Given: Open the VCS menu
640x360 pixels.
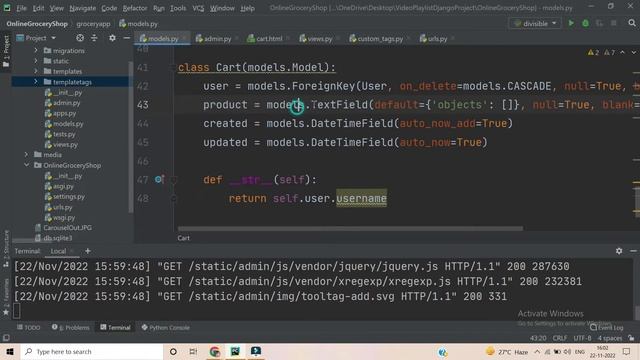Looking at the screenshot, I should coord(198,8).
